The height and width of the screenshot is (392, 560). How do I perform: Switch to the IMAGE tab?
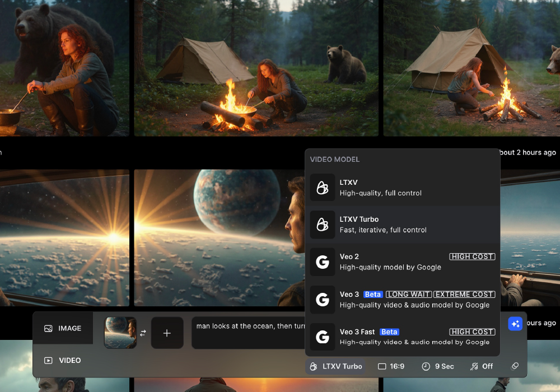pyautogui.click(x=63, y=328)
